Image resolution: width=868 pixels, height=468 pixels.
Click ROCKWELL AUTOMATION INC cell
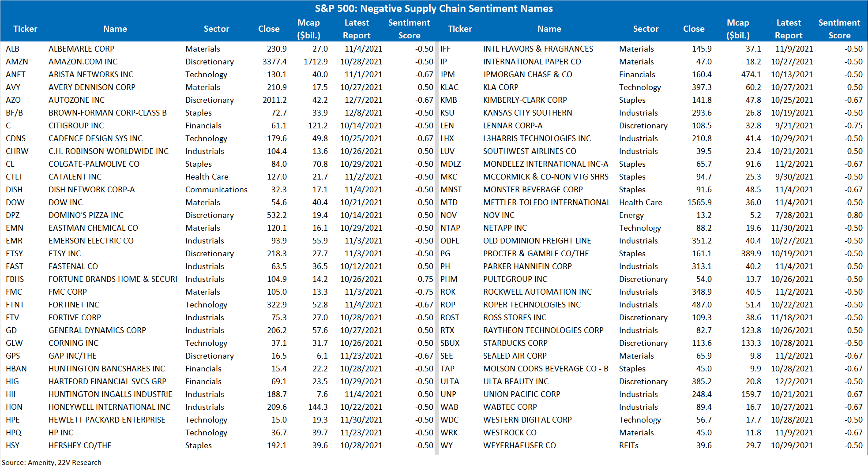click(537, 292)
